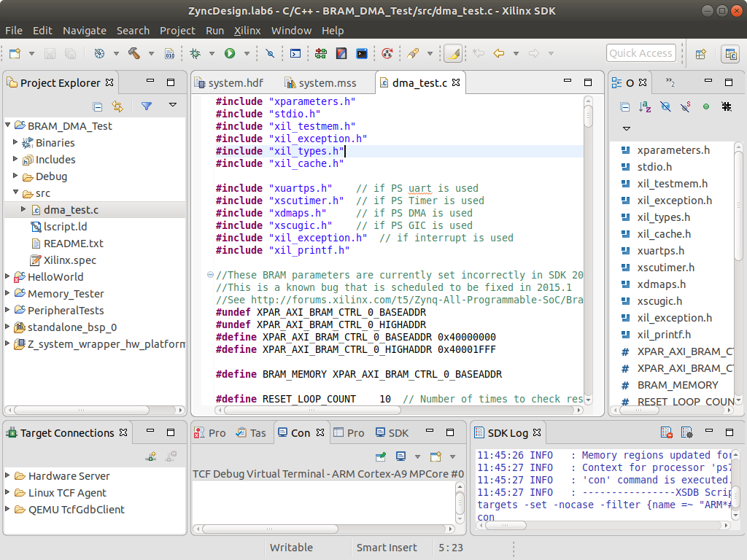Click the editor vertical scrollbar thumb
The image size is (747, 560).
coord(588,114)
